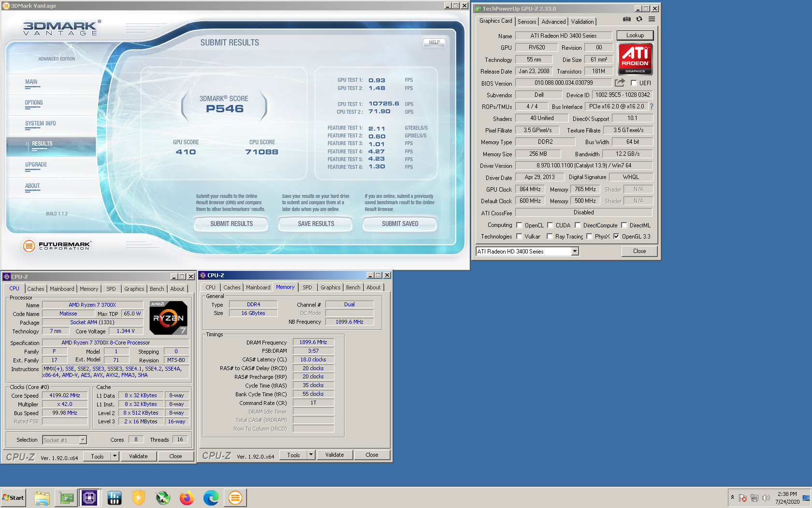Click the Submit Saved button
This screenshot has height=508, width=812.
400,224
